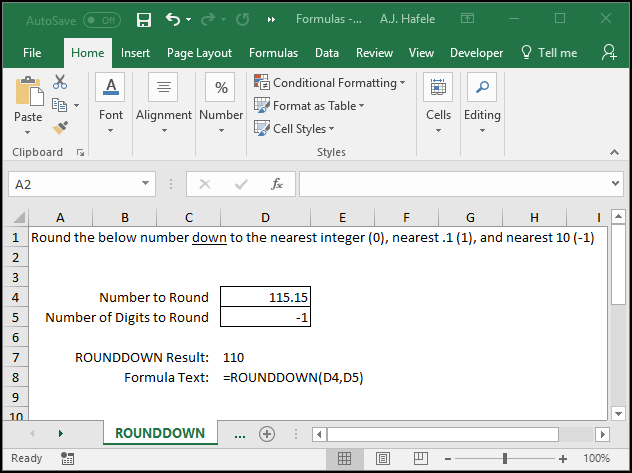Screen dimensions: 632x473
Task: Click in the formula bar input
Action: 454,184
